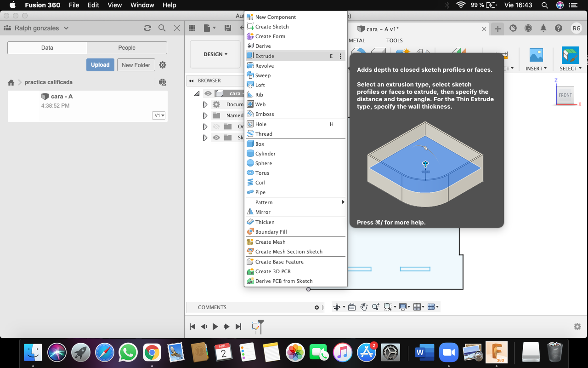Click the Coil tool icon
The height and width of the screenshot is (368, 588).
tap(250, 183)
